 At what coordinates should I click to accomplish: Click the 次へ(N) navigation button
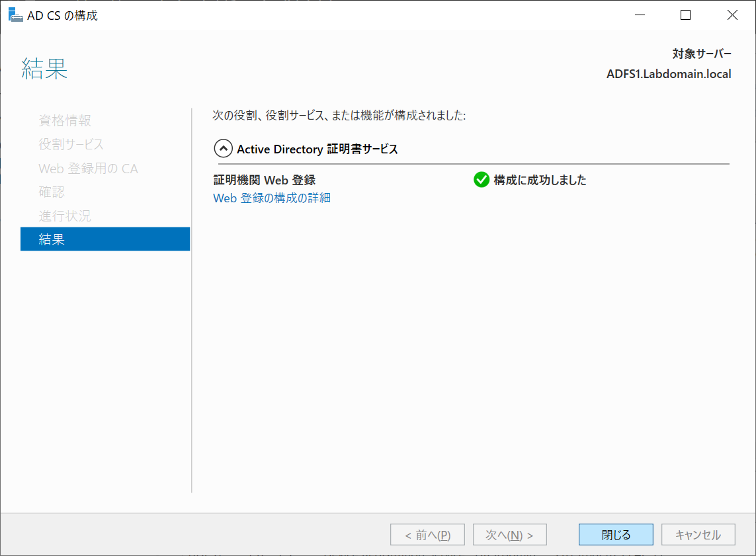point(509,534)
